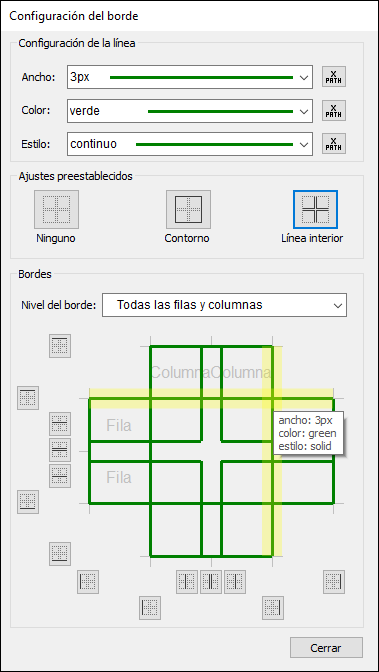Expand the Ancho width dropdown
379x672 pixels.
[190, 77]
